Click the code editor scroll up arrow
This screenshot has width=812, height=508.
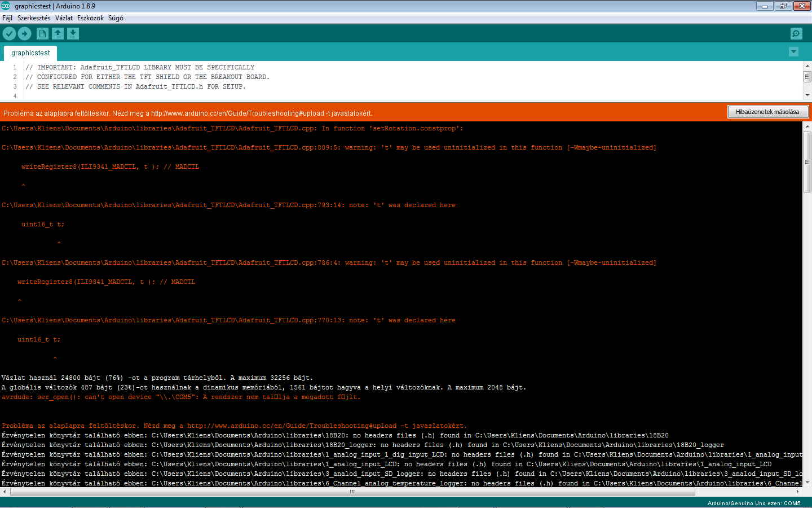tap(807, 65)
